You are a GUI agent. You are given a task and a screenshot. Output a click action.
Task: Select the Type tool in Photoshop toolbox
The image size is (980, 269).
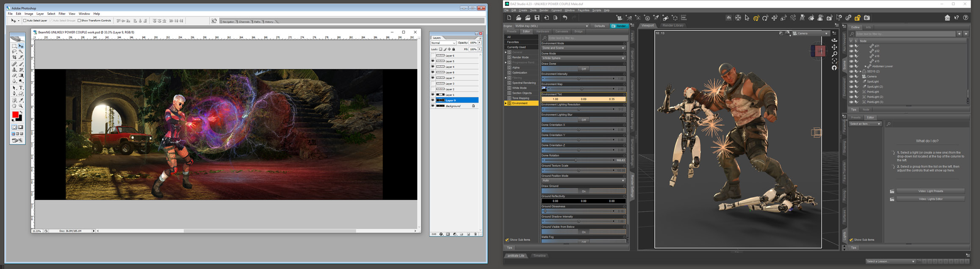(x=21, y=87)
